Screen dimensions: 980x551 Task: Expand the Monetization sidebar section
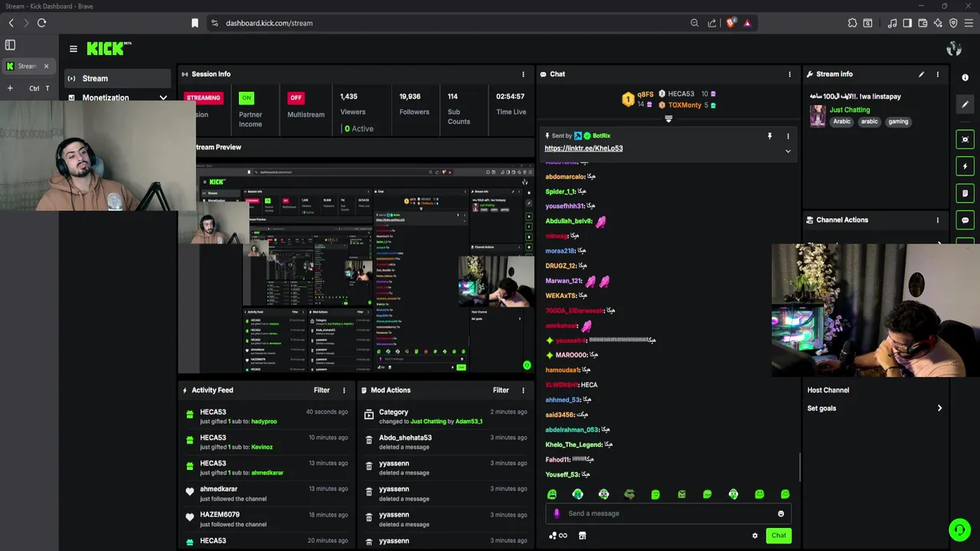[163, 98]
